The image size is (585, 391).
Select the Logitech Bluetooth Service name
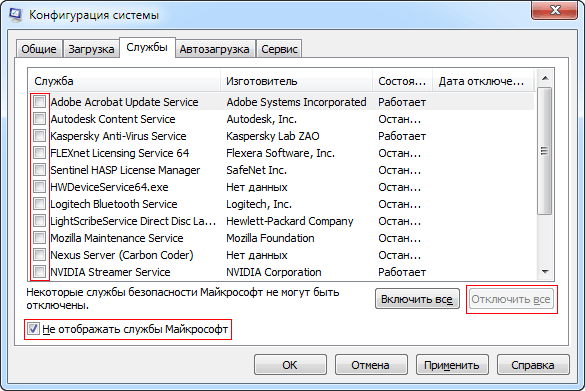coord(114,204)
